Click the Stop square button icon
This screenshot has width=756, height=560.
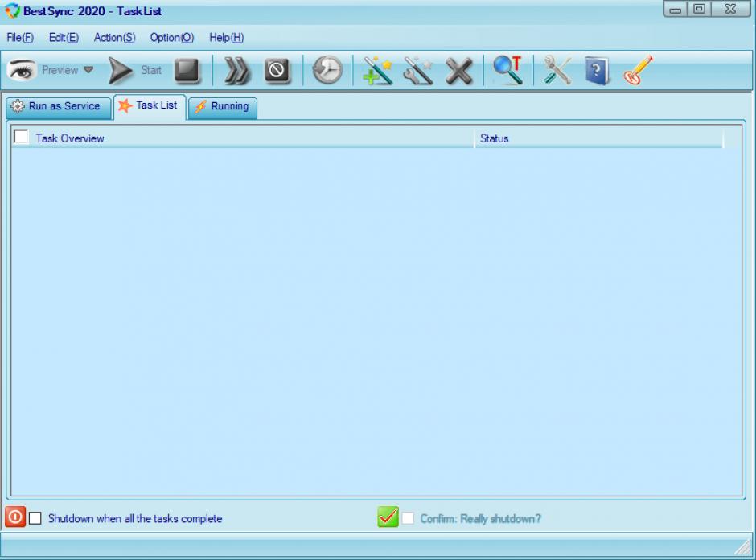click(x=187, y=71)
